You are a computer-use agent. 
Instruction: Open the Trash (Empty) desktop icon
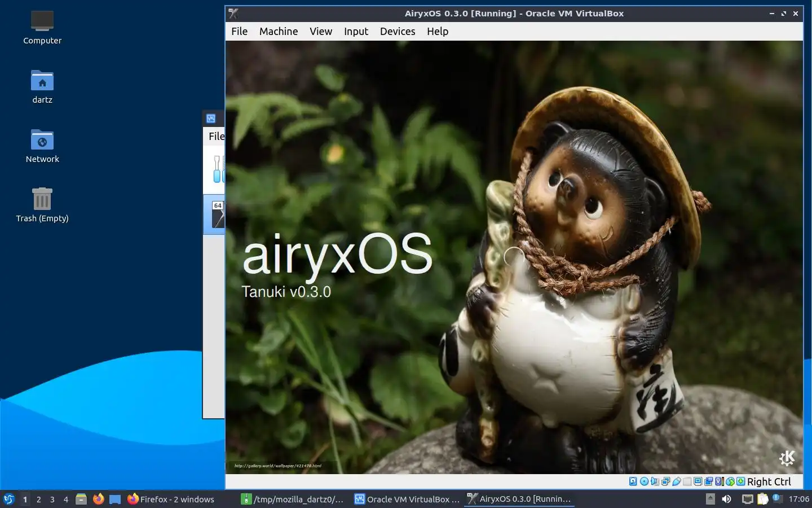42,205
